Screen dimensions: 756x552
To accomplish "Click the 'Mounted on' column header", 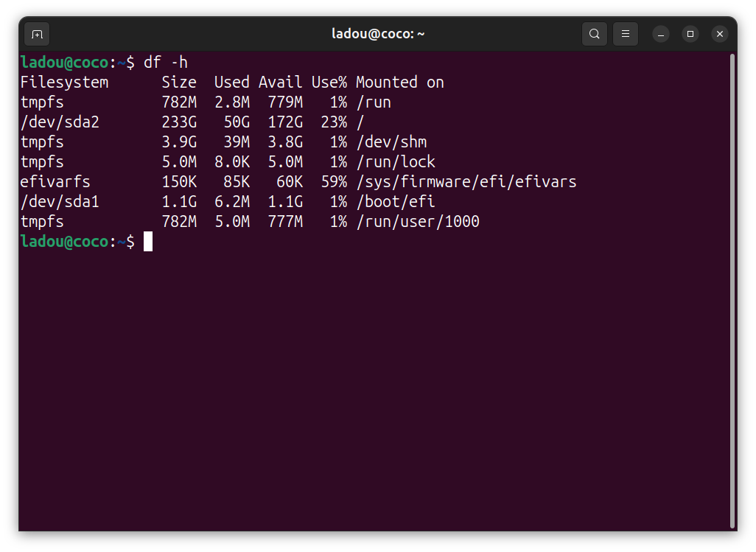I will (399, 83).
